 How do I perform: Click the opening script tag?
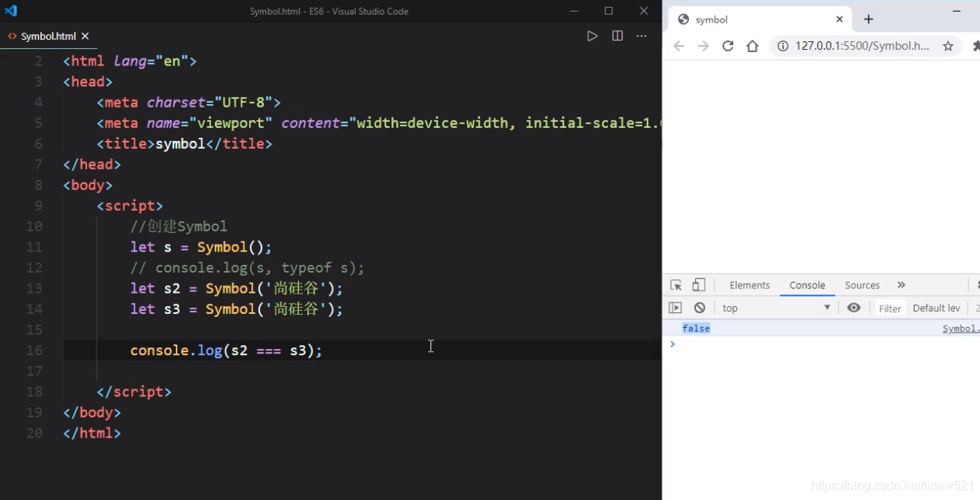(x=130, y=206)
